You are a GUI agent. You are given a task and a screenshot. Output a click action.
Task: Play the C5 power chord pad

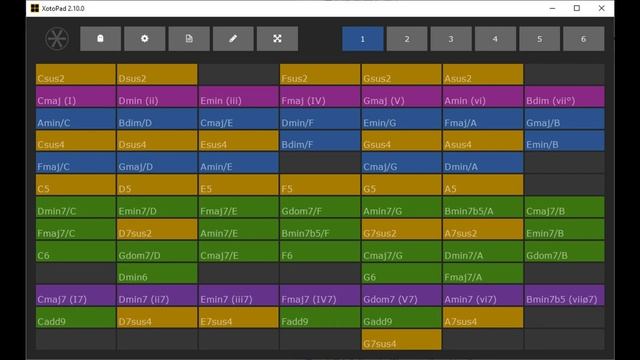click(x=76, y=184)
